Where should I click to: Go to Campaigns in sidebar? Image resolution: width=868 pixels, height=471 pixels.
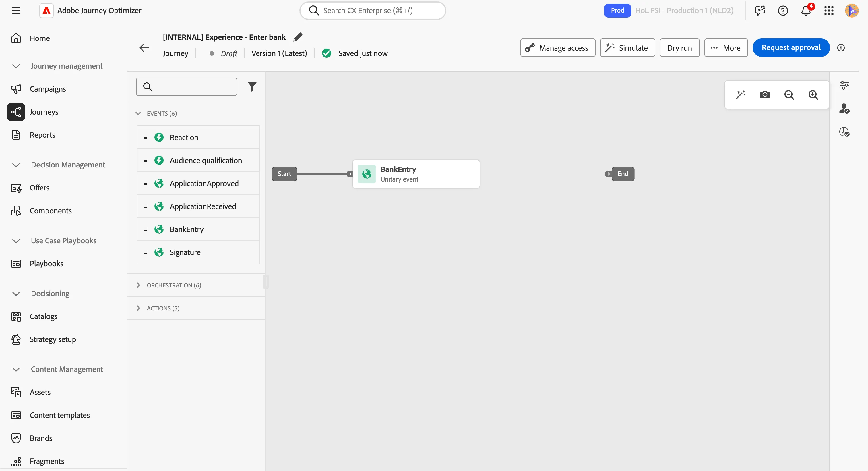coord(48,89)
